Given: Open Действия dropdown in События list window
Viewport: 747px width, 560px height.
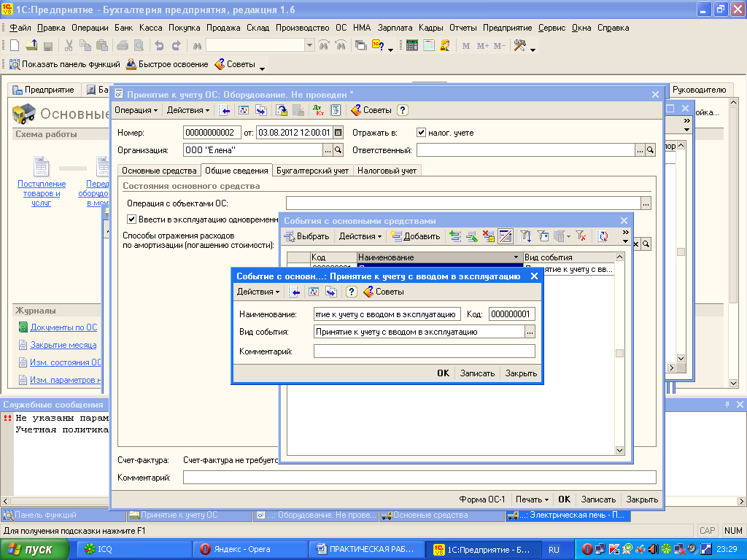Looking at the screenshot, I should pos(360,236).
